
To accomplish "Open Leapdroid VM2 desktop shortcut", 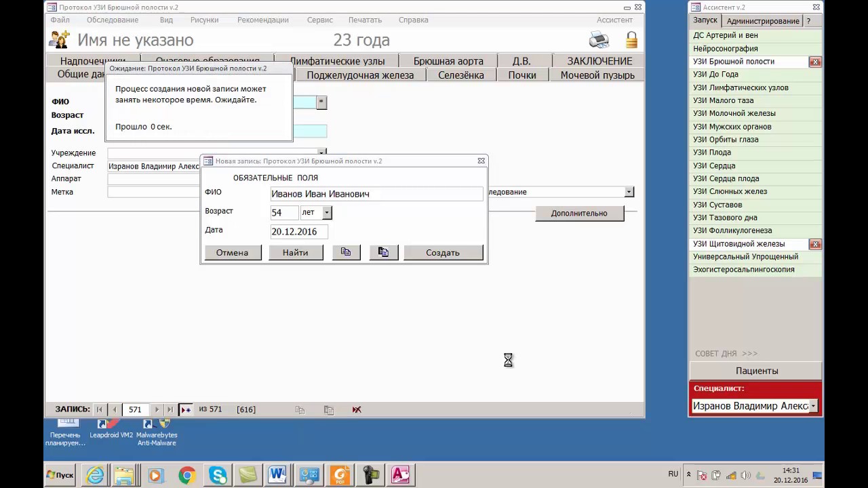I will click(111, 430).
